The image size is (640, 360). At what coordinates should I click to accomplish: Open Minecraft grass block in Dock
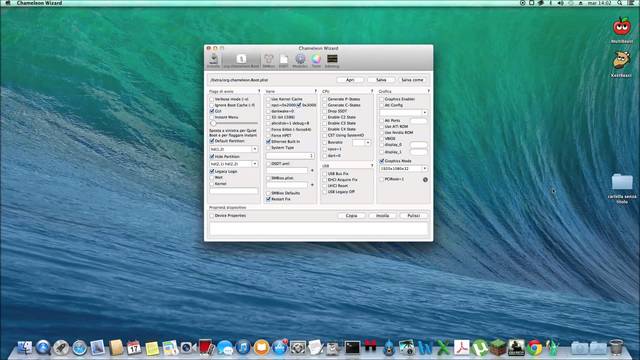pos(498,348)
